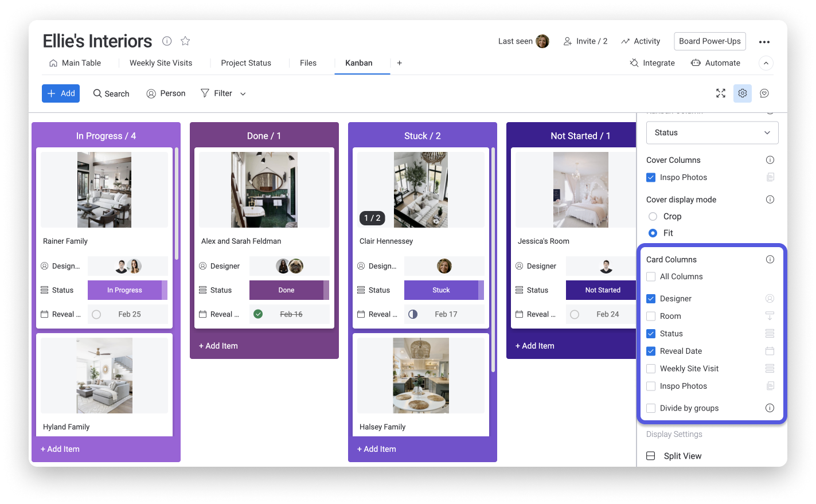Viewport: 816px width, 504px height.
Task: Open the chat bubble icon beside the gear
Action: coord(764,93)
